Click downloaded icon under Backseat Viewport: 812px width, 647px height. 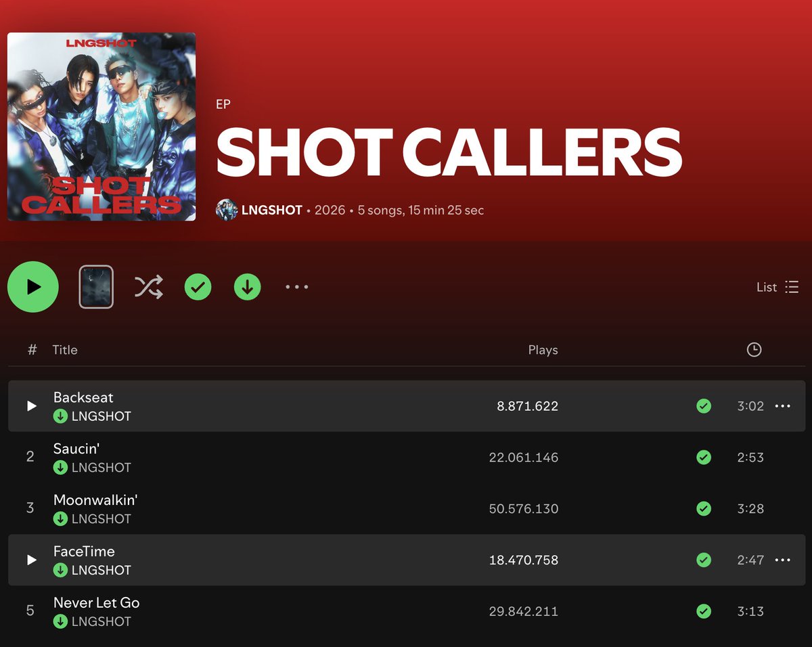(x=60, y=416)
